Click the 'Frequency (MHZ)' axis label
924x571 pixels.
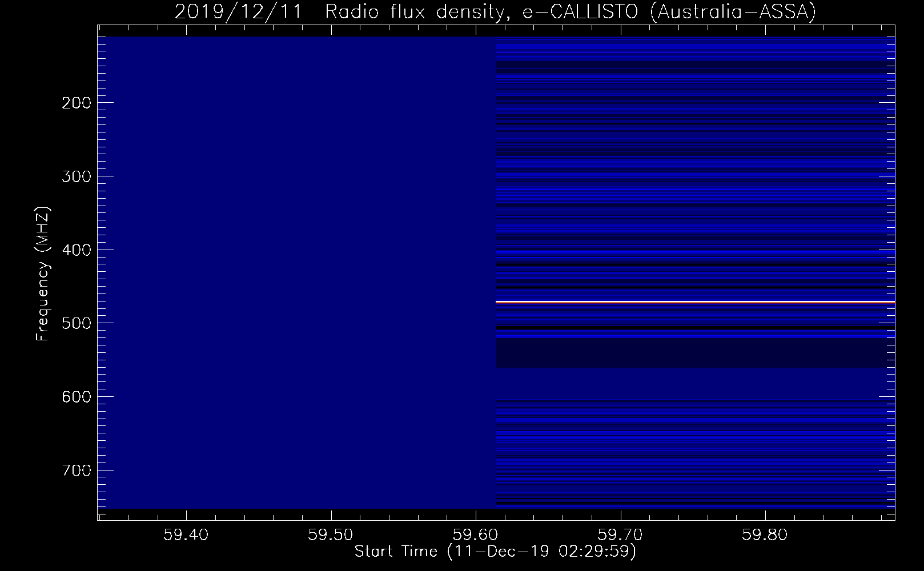click(43, 274)
